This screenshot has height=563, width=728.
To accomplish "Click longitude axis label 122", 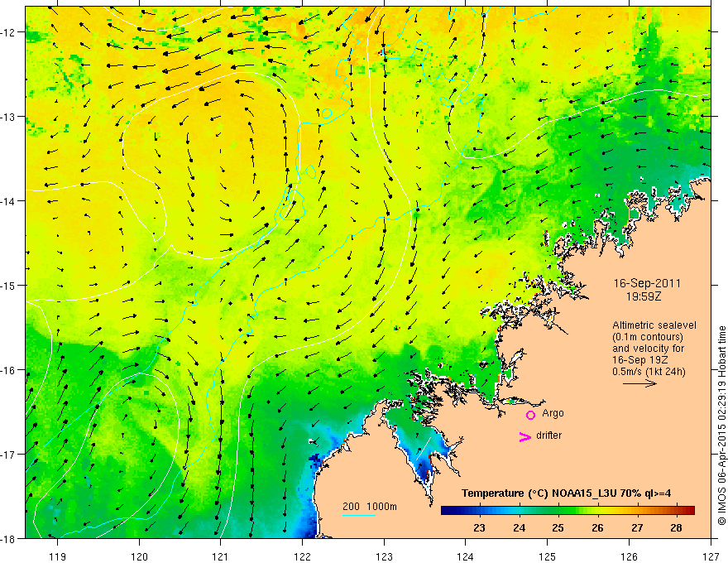I will click(302, 556).
